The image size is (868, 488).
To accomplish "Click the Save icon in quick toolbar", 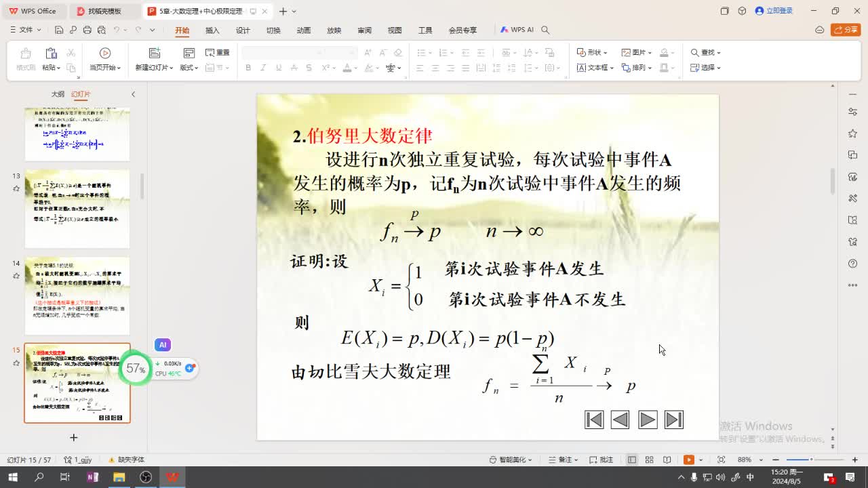I will pos(59,30).
